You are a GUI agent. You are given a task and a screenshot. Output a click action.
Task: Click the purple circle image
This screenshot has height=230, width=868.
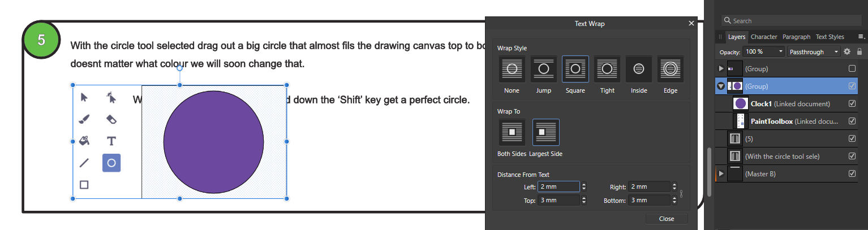click(x=213, y=142)
